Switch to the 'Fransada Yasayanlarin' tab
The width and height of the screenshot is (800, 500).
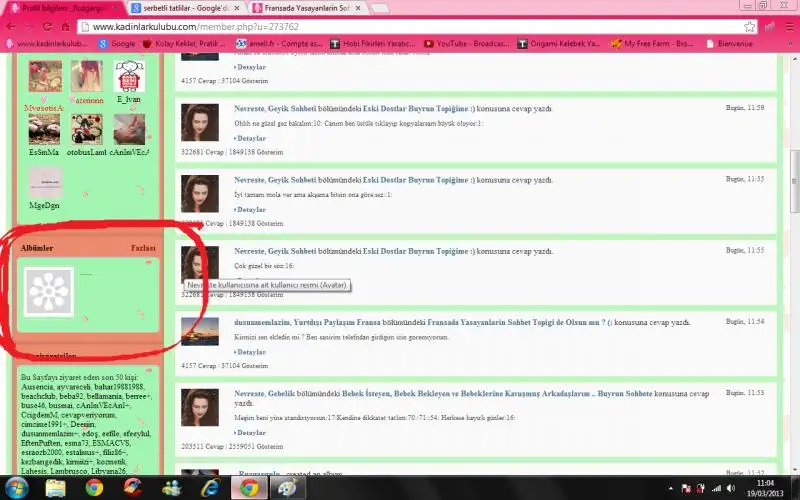[306, 7]
